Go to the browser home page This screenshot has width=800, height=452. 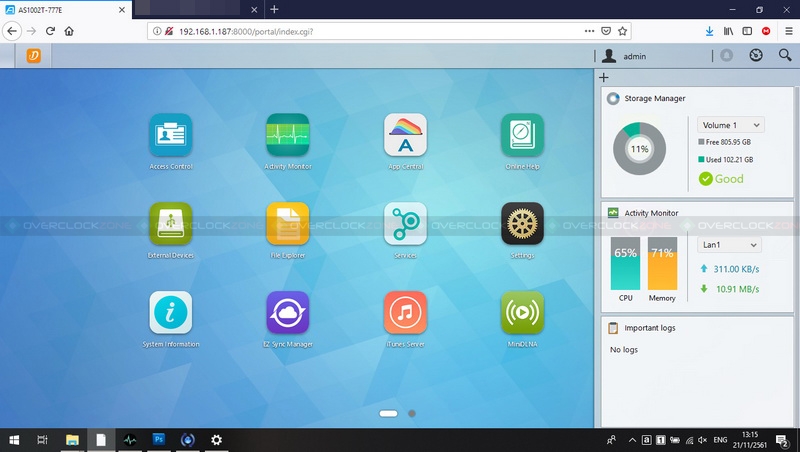click(x=69, y=31)
